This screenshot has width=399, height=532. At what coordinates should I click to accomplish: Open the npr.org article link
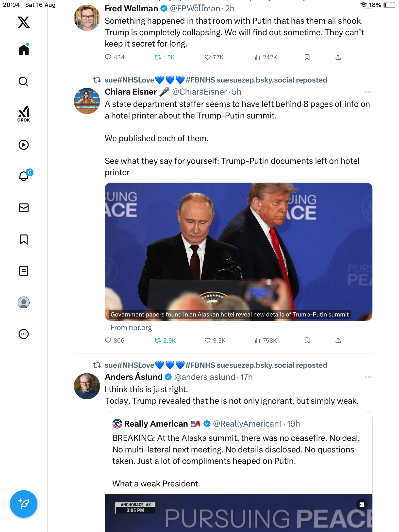coord(131,328)
